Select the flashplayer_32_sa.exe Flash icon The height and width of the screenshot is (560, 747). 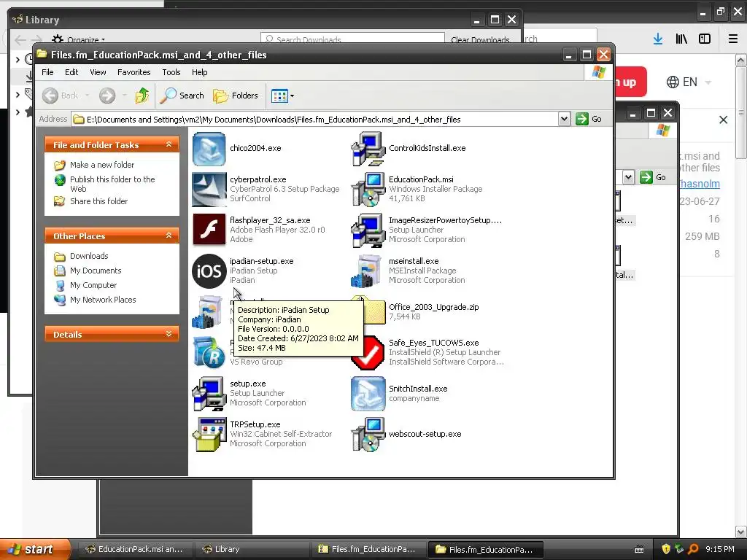click(209, 230)
